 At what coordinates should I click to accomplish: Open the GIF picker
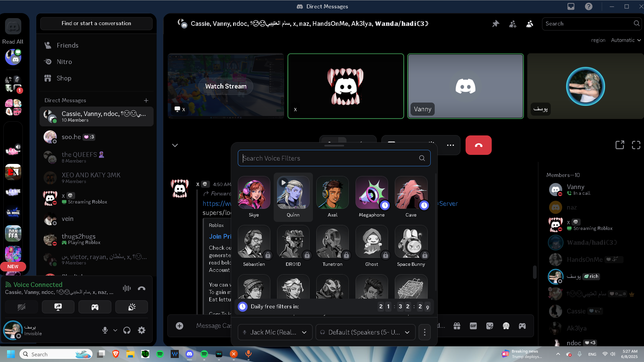tap(473, 326)
